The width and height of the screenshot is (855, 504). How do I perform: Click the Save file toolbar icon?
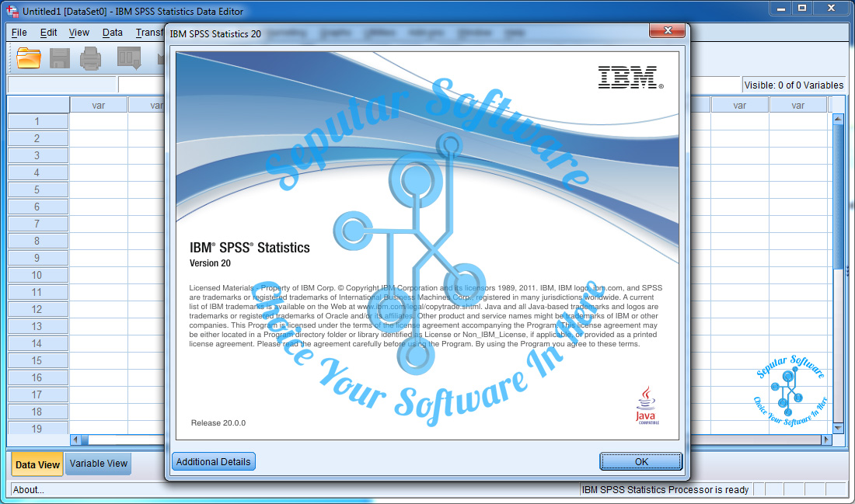coord(60,58)
